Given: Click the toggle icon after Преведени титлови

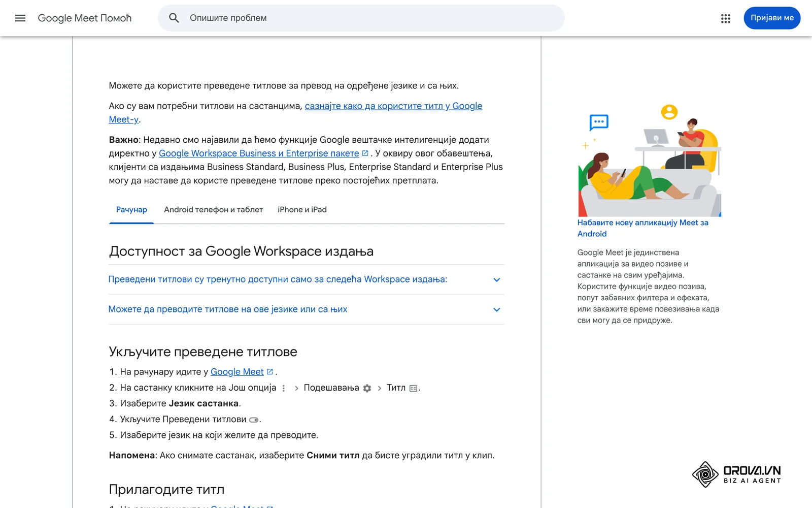Looking at the screenshot, I should (x=254, y=420).
